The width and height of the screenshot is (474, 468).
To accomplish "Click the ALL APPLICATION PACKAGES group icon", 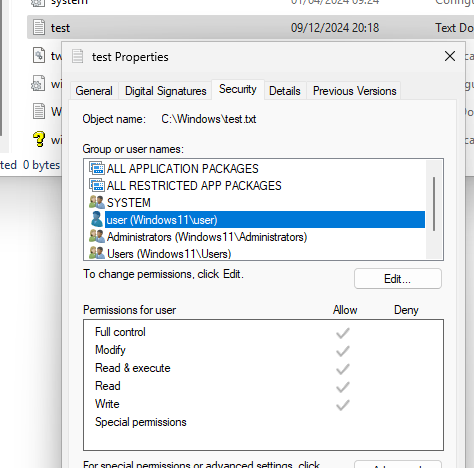I will 97,168.
